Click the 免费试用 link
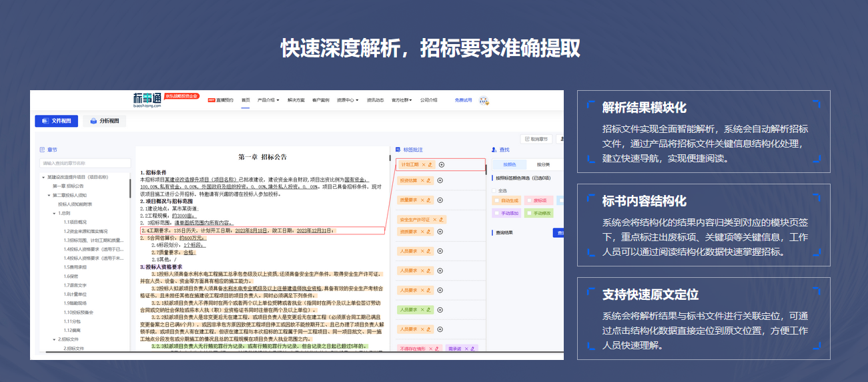Image resolution: width=868 pixels, height=382 pixels. coord(463,100)
